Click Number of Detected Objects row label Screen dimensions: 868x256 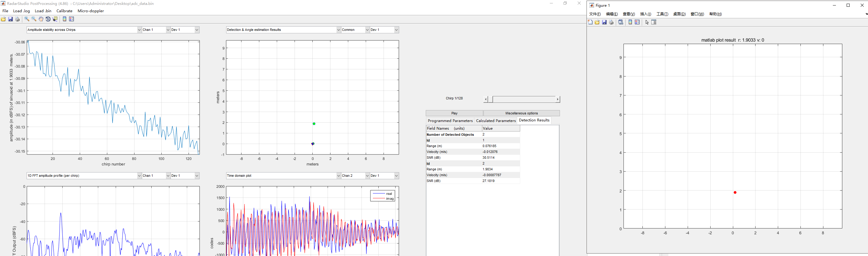pyautogui.click(x=450, y=135)
